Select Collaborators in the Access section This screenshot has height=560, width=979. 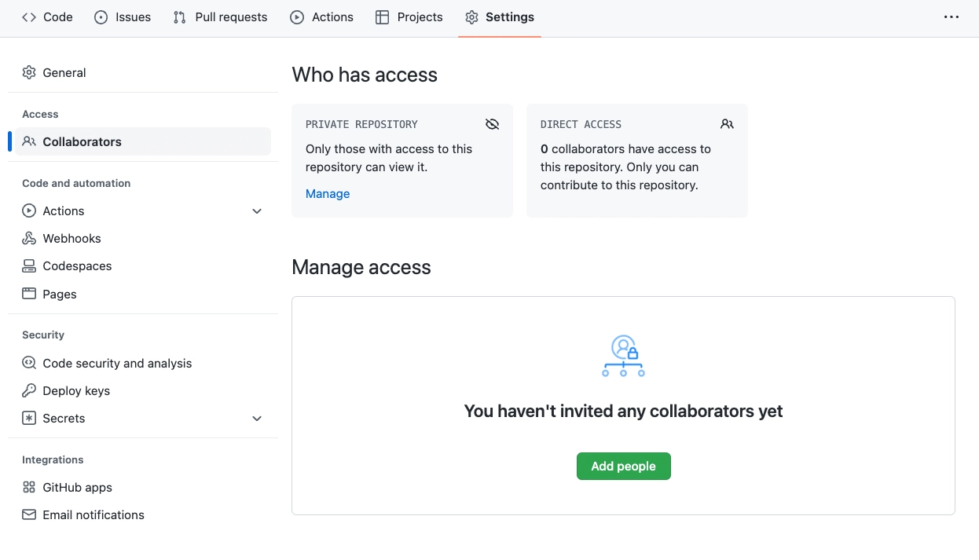82,141
